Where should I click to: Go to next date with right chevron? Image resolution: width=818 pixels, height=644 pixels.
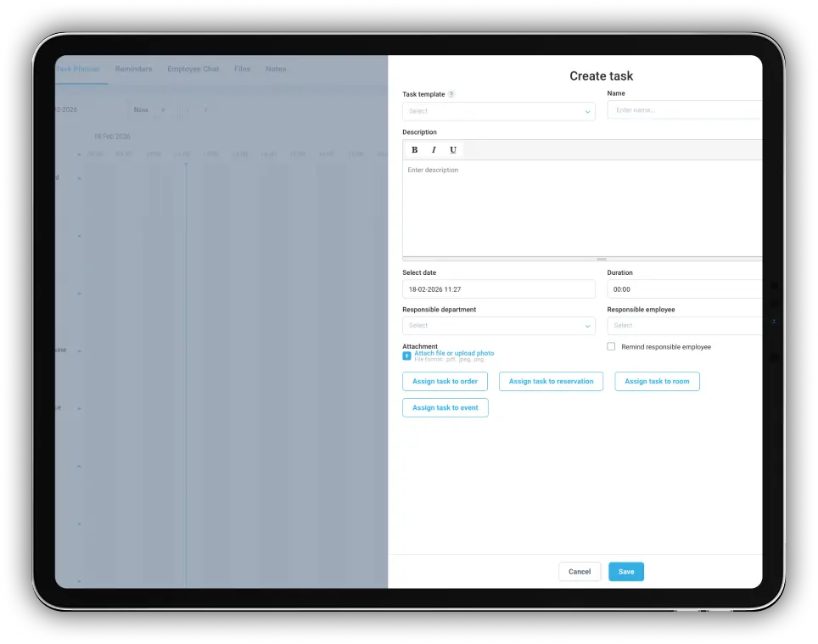[205, 110]
